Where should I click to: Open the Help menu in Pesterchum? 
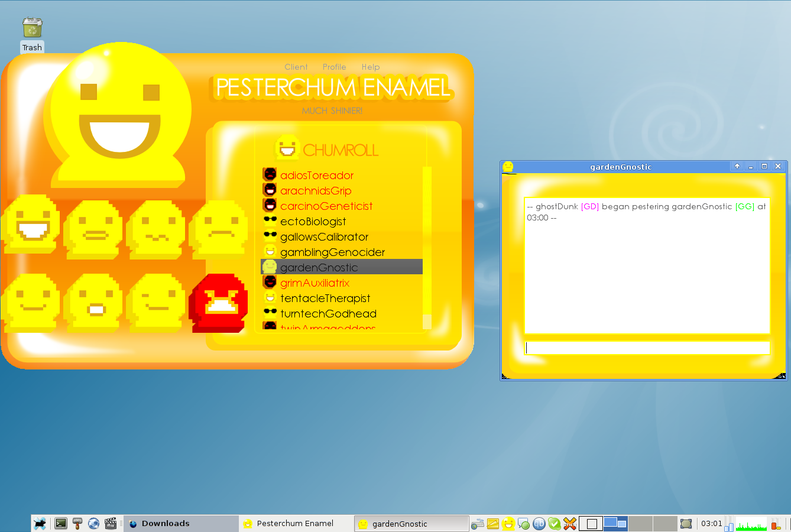[371, 67]
